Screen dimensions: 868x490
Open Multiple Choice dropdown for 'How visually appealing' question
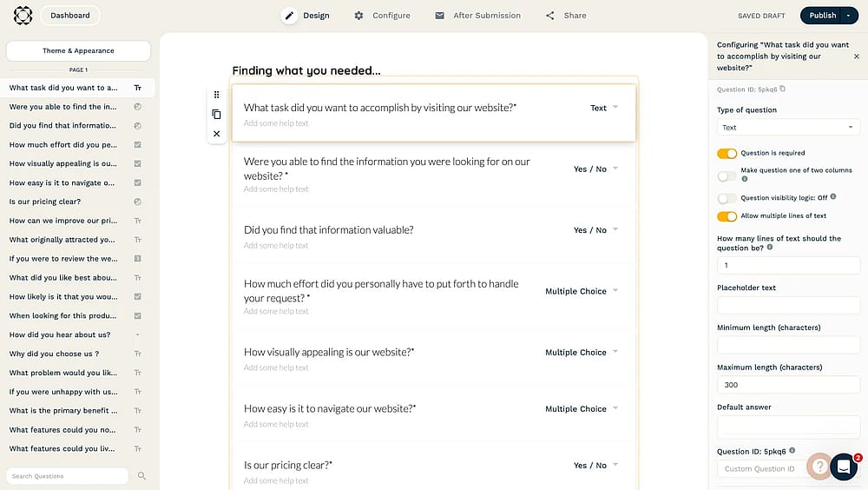tap(582, 352)
